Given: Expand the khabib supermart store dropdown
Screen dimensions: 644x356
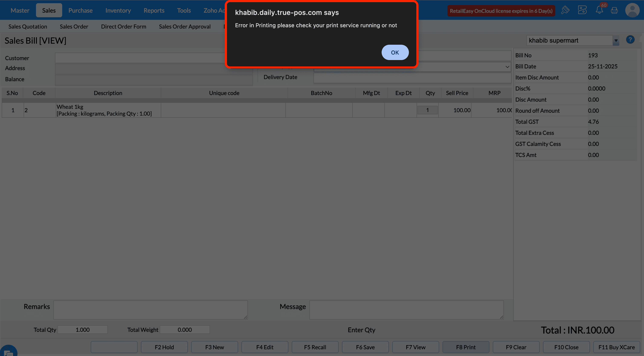Looking at the screenshot, I should click(616, 40).
